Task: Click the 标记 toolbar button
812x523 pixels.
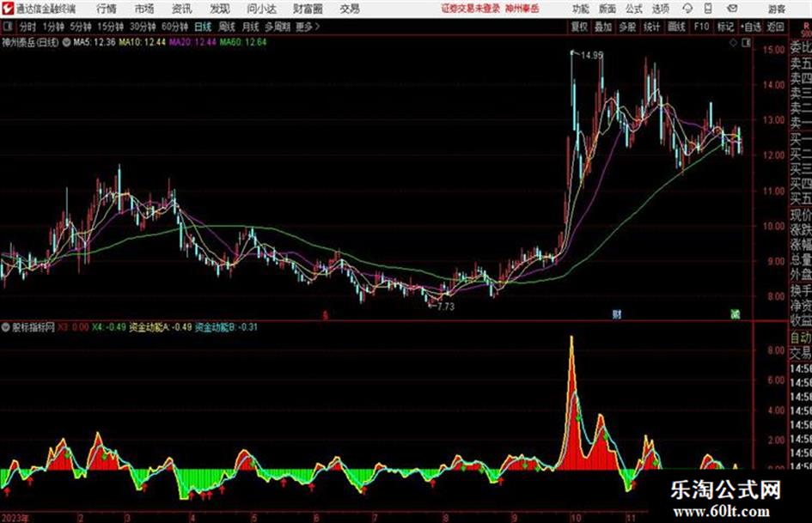Action: (x=725, y=27)
